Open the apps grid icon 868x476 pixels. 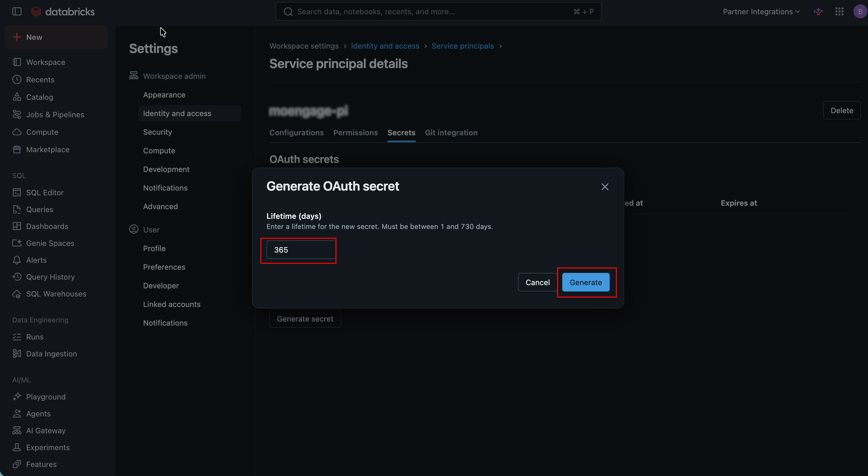pyautogui.click(x=839, y=11)
